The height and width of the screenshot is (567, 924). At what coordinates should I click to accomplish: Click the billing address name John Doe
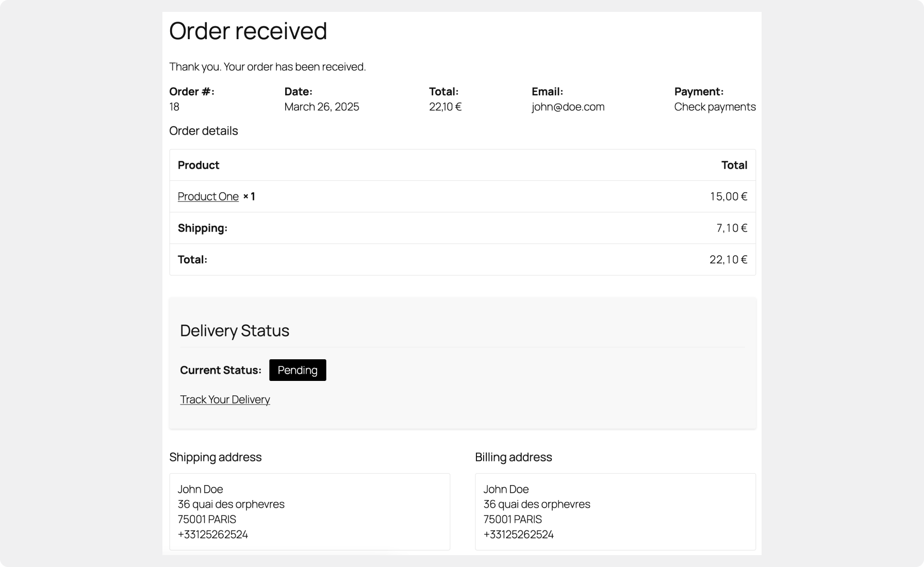[506, 489]
